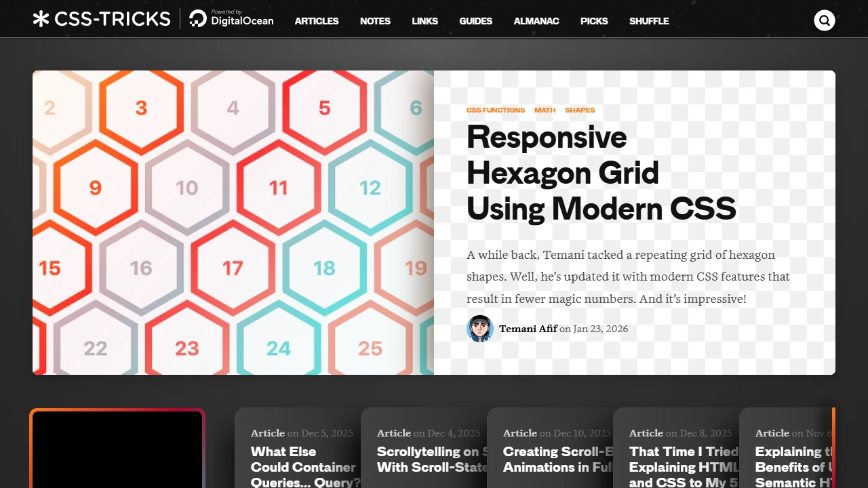868x488 pixels.
Task: Select the ARTICLES menu item
Action: coord(317,21)
